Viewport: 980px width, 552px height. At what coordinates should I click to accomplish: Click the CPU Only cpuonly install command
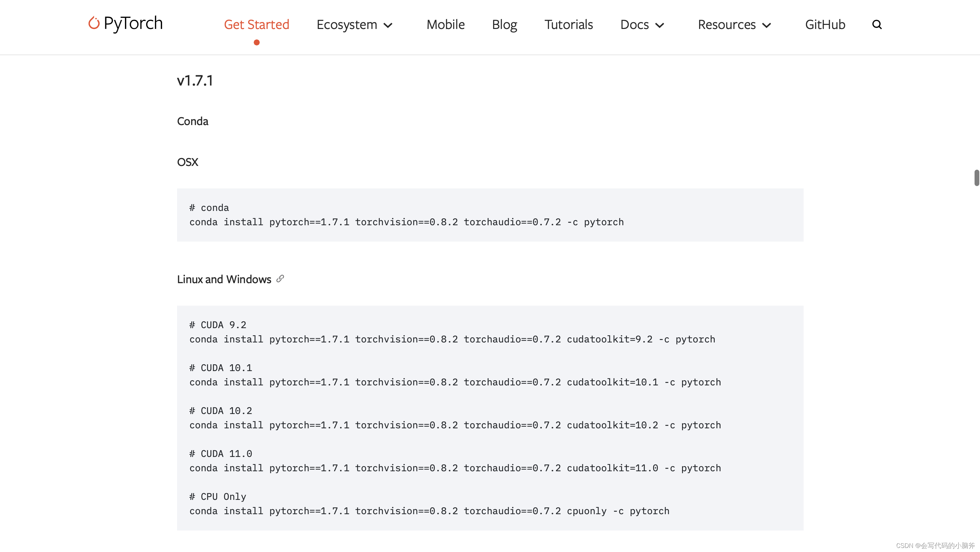(x=429, y=511)
